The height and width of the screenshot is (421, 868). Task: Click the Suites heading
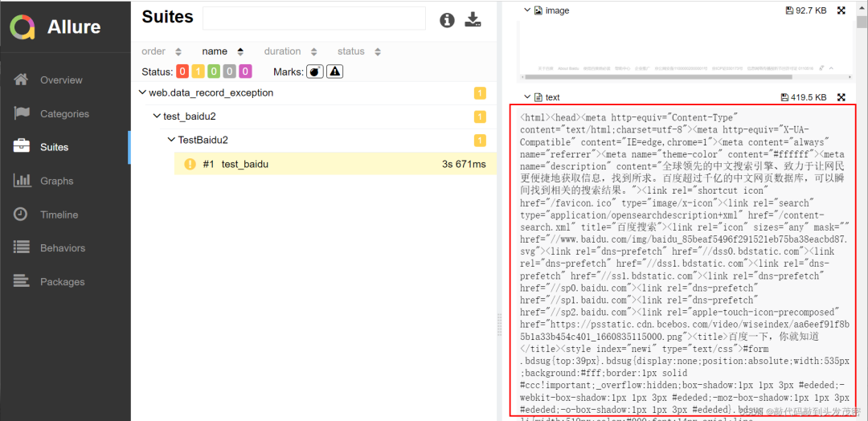168,17
